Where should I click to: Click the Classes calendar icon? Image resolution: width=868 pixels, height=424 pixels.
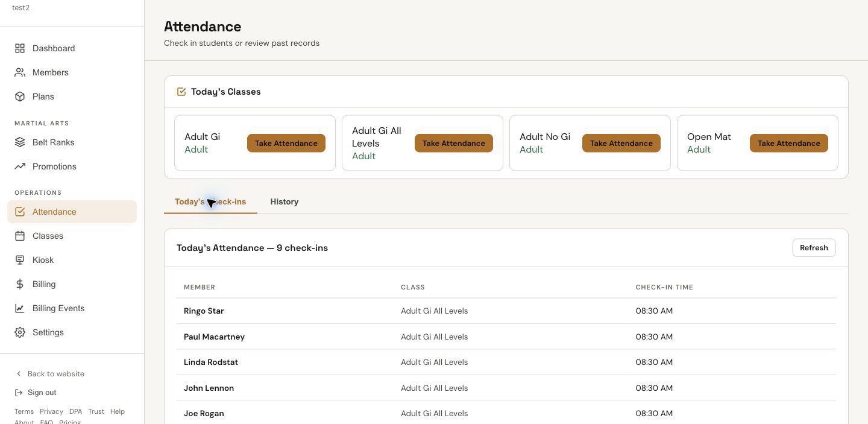click(x=20, y=236)
